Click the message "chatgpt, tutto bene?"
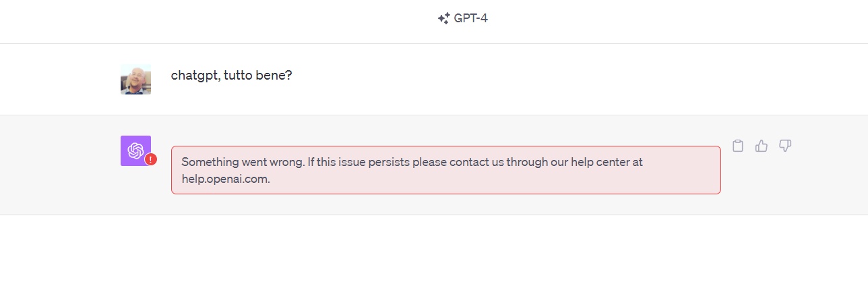868x305 pixels. tap(231, 75)
